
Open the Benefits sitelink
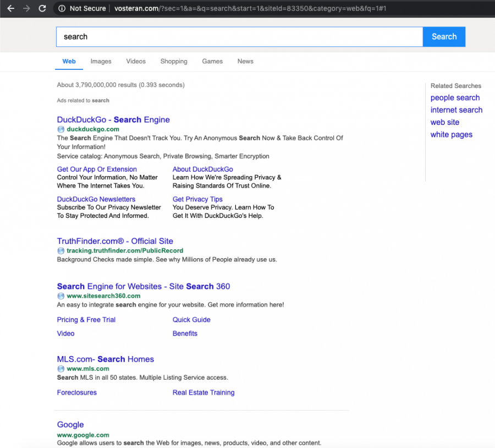[x=185, y=334]
